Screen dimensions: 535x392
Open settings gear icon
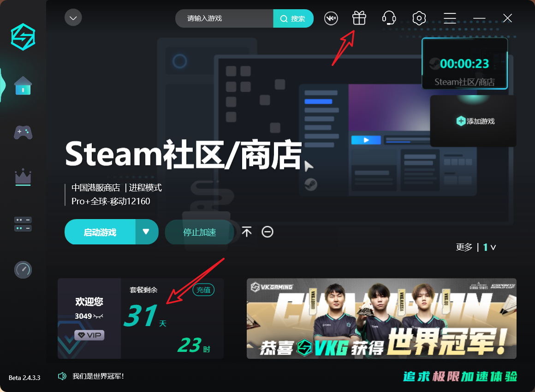click(419, 18)
